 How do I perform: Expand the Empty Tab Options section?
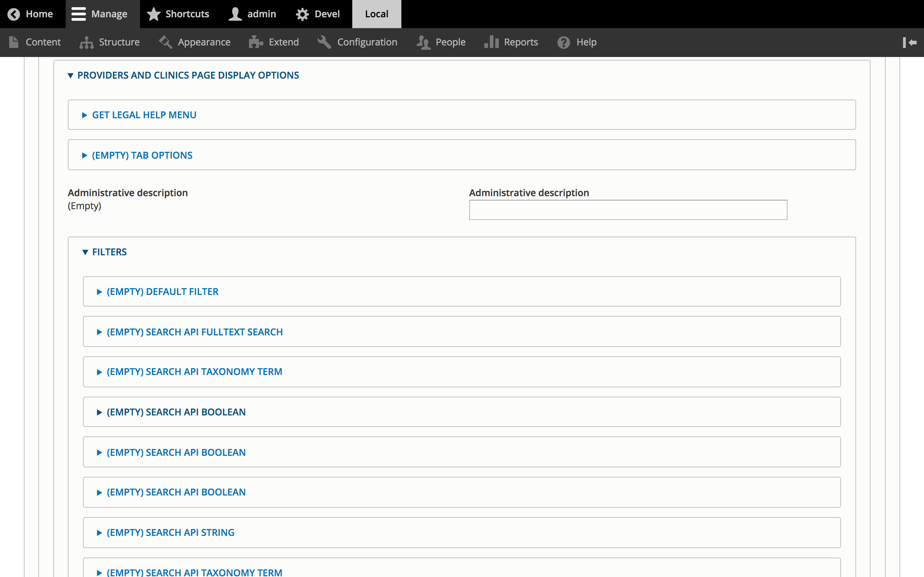(142, 155)
